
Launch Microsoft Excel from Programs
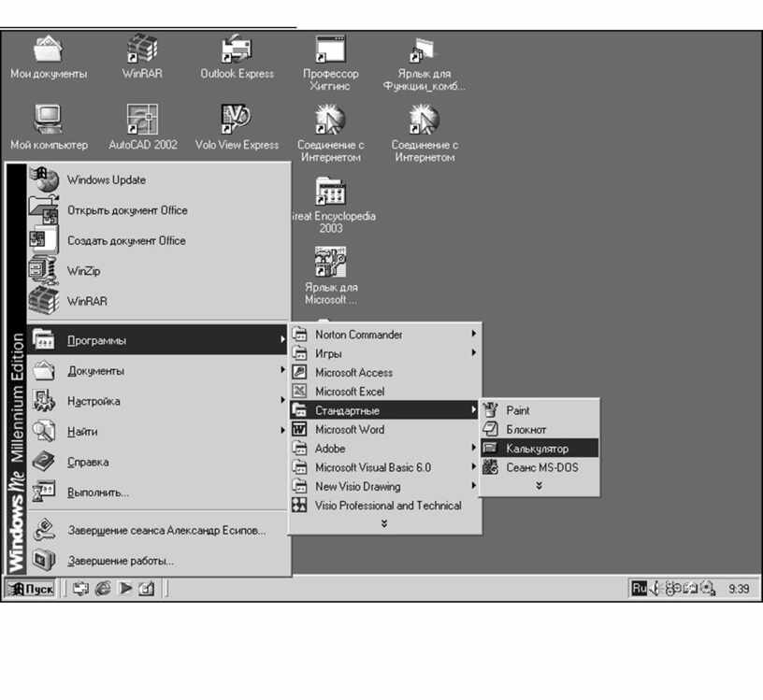point(384,391)
